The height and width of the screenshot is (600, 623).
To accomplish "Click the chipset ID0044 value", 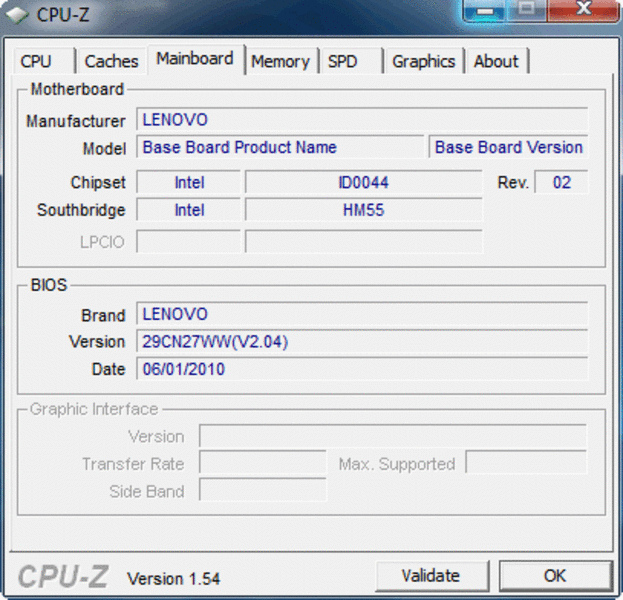I will (x=364, y=182).
